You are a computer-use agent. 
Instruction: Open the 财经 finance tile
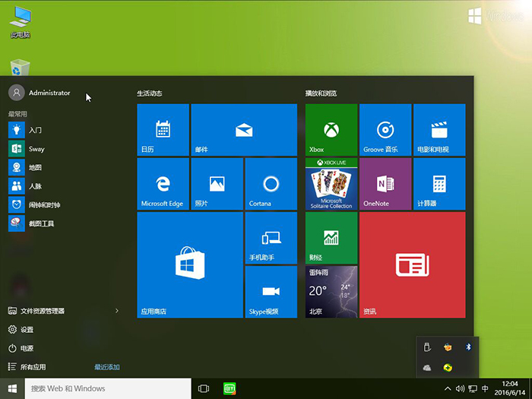tap(331, 238)
